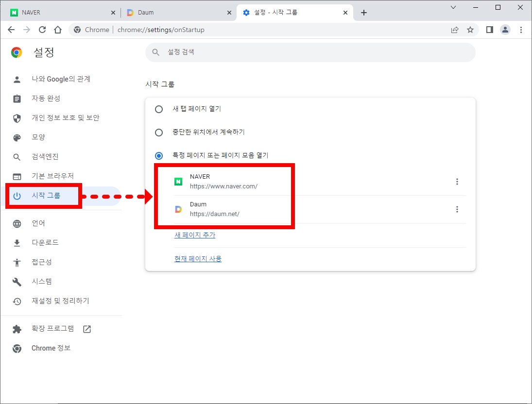Image resolution: width=532 pixels, height=404 pixels.
Task: Click the magnifier icon beside 검색엔진
Action: 17,157
